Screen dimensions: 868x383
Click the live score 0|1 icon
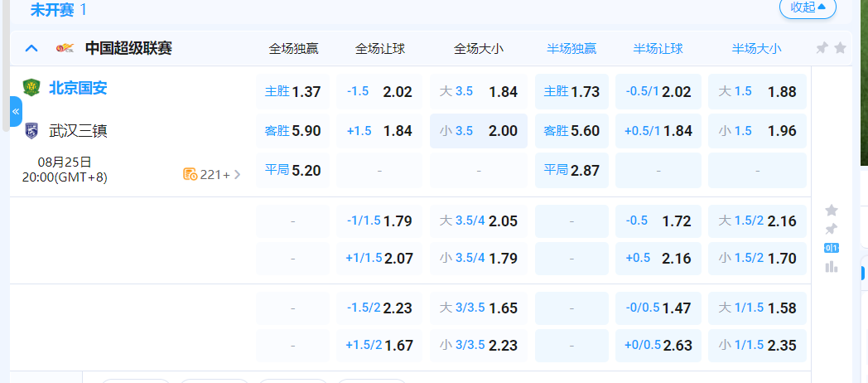click(832, 248)
